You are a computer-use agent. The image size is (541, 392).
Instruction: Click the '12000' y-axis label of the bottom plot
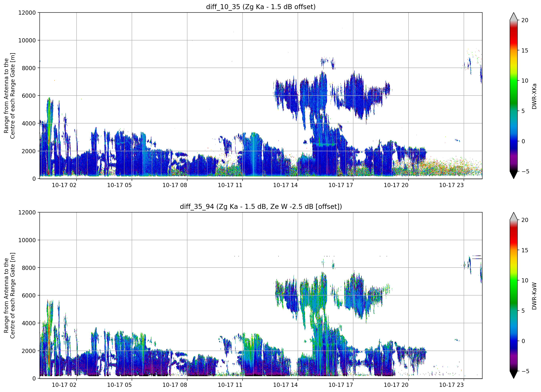pos(27,212)
